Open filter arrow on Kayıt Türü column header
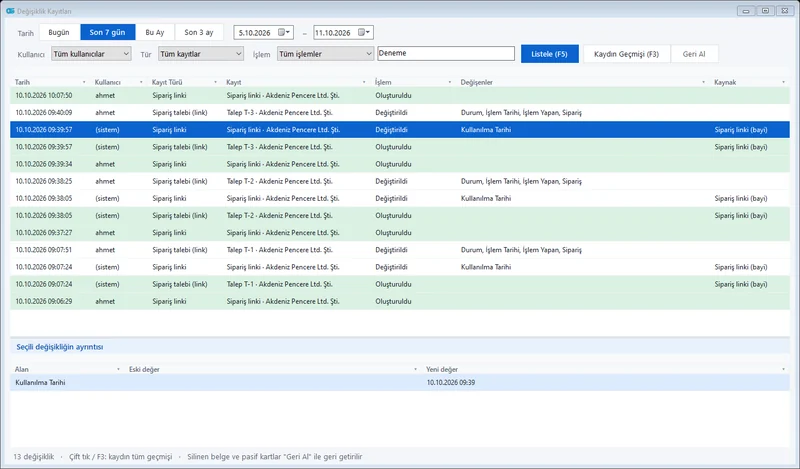 [x=215, y=82]
